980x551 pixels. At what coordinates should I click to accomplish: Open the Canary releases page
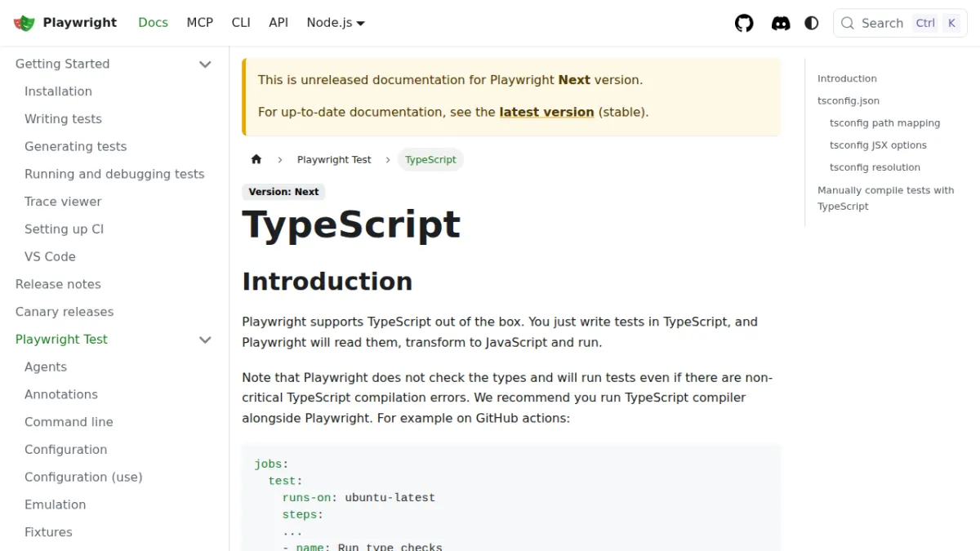point(65,312)
